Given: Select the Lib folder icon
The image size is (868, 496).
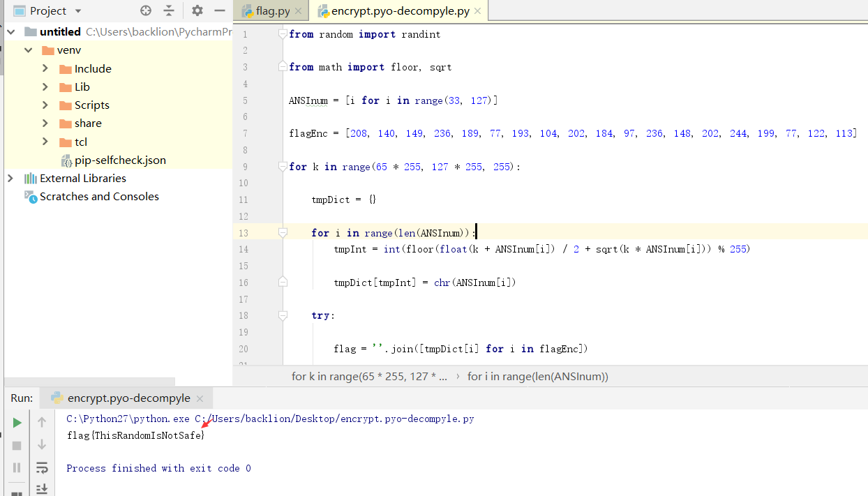Looking at the screenshot, I should pyautogui.click(x=66, y=87).
